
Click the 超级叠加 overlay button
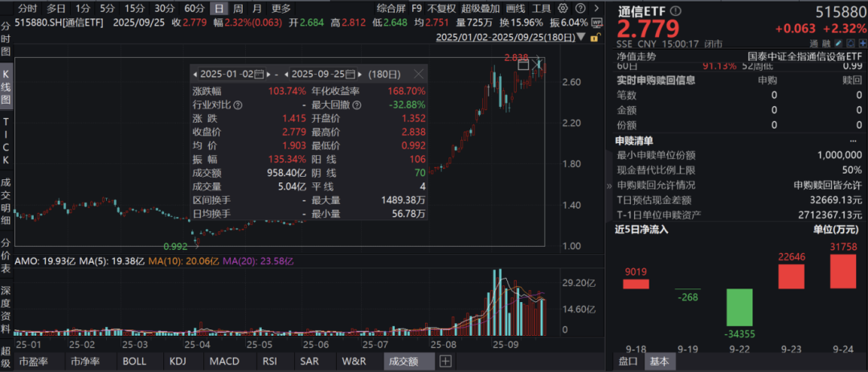coord(479,8)
